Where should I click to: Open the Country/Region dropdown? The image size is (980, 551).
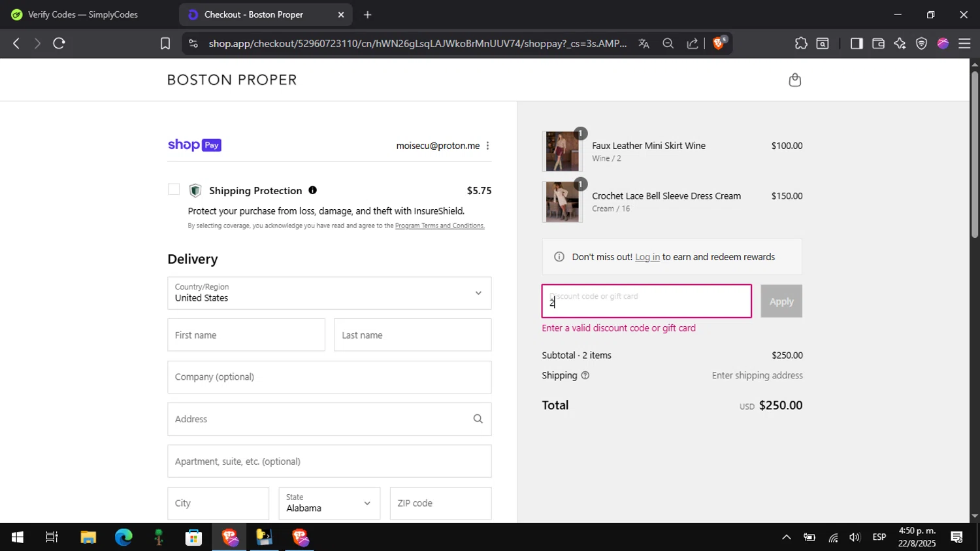click(329, 293)
